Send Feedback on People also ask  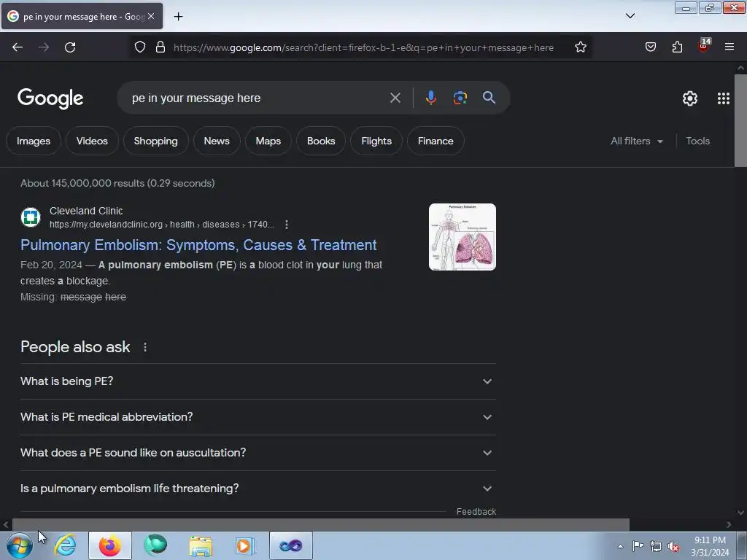[476, 511]
